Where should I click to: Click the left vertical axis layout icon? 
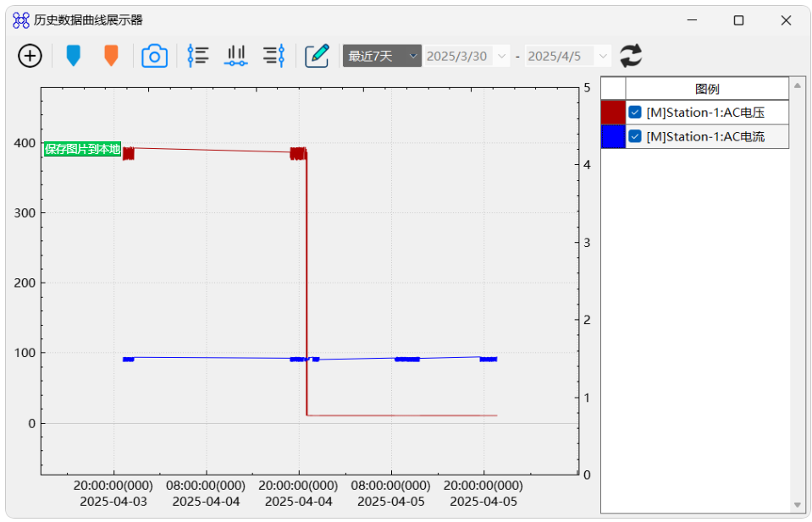click(x=198, y=55)
